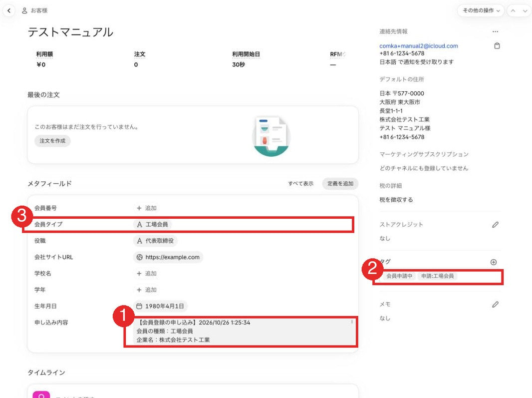
Task: Click the 申し込み内容 text area
Action: (x=244, y=331)
